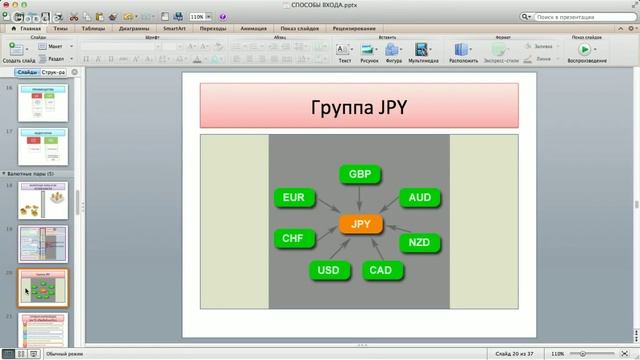Click the Текст insert text box icon

coord(342,49)
